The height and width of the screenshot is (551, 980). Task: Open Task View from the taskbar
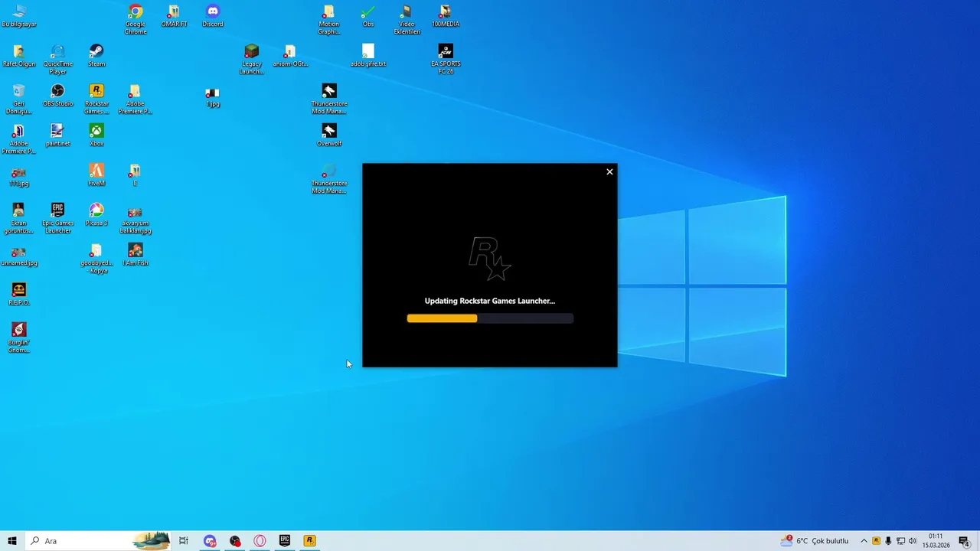[184, 541]
